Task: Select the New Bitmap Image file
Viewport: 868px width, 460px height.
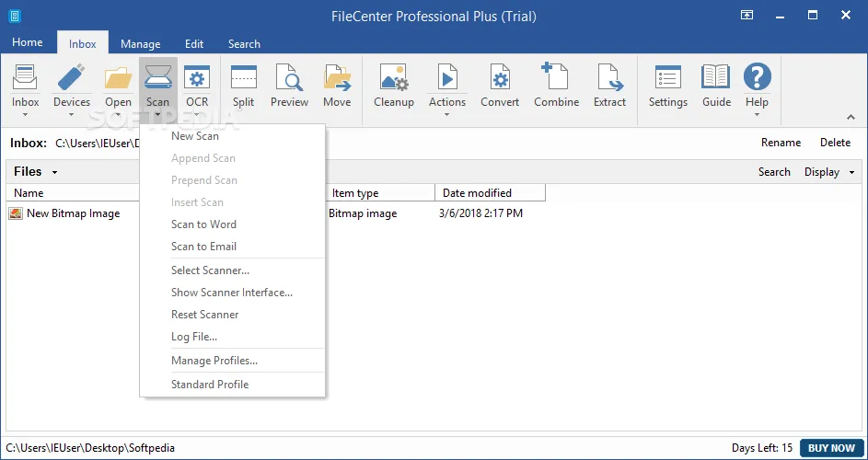Action: pyautogui.click(x=73, y=213)
